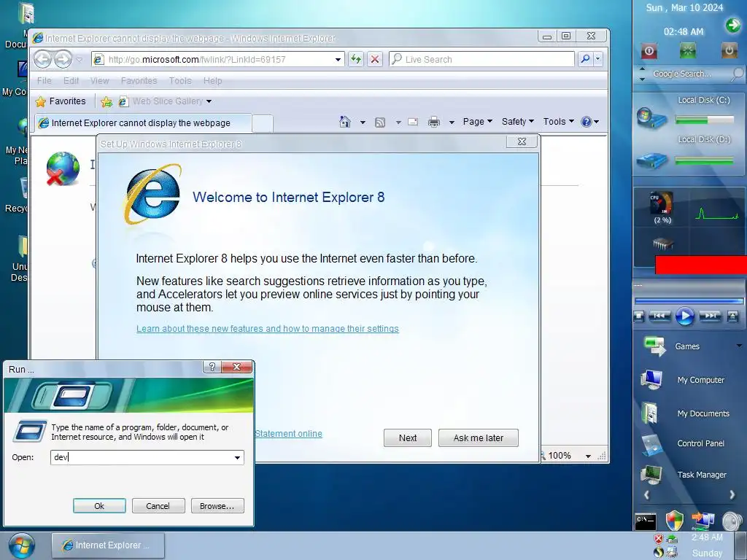The width and height of the screenshot is (747, 560).
Task: Open the command prompt icon in sidebar
Action: coord(646,522)
